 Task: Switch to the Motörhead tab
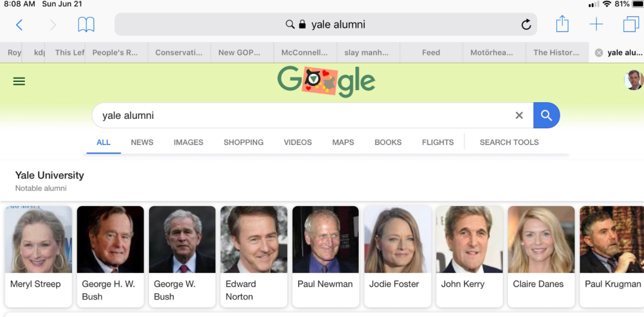tap(494, 53)
